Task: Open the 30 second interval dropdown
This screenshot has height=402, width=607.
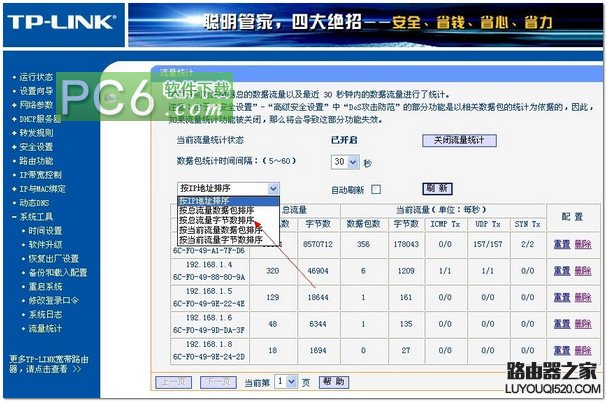Action: point(345,162)
